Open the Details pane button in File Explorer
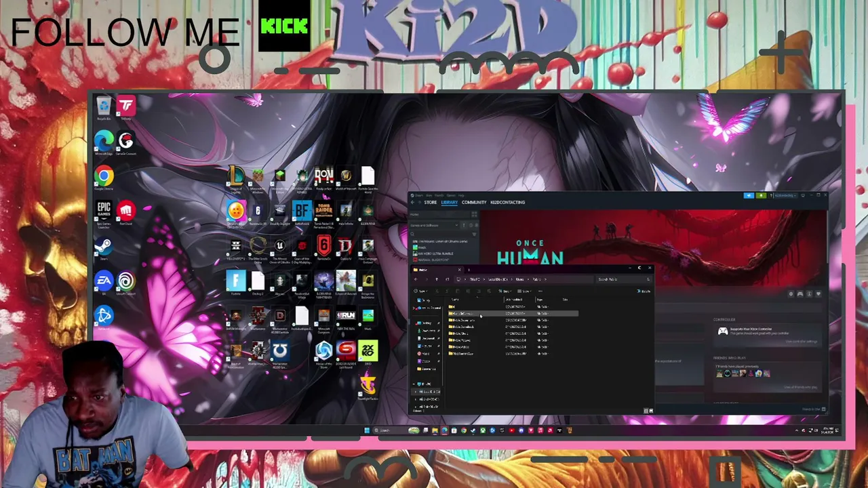Image resolution: width=868 pixels, height=488 pixels. tap(645, 291)
